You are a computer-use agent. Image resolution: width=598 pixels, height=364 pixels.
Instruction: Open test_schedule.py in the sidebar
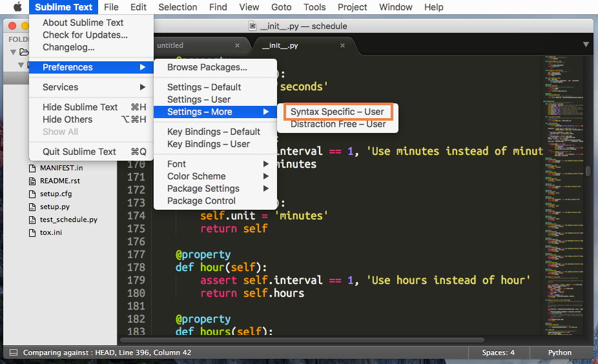(x=68, y=219)
